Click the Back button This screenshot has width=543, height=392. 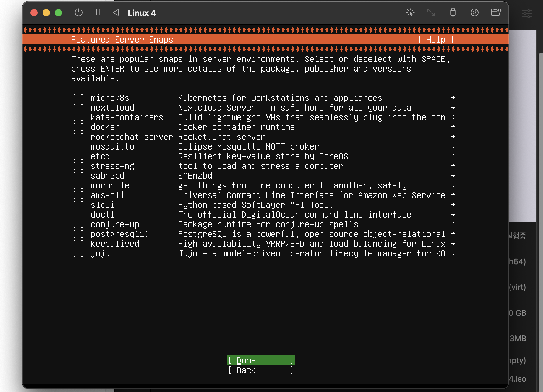(261, 370)
